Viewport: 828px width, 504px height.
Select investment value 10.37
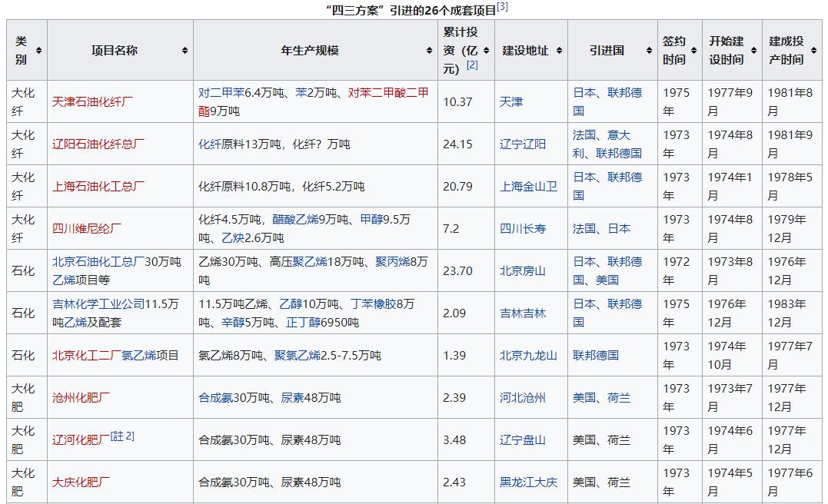458,102
